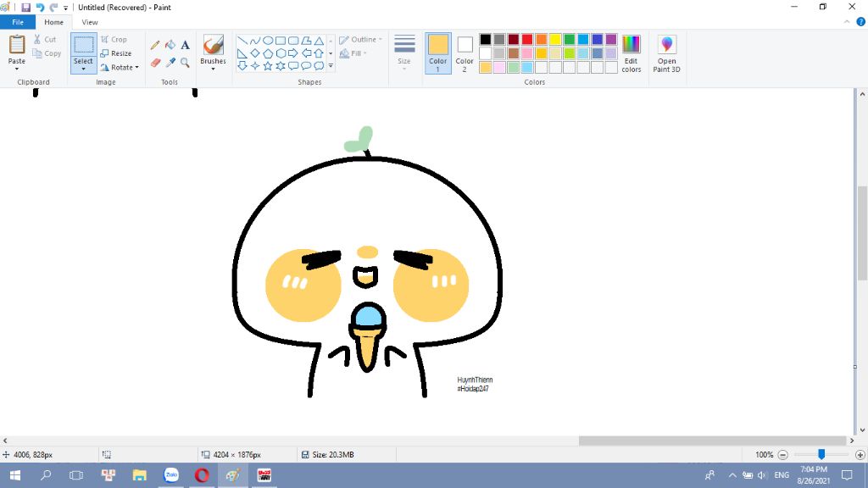Screen dimensions: 868x488
Task: Click the horizontal scrollbar thumb
Action: tap(712, 441)
